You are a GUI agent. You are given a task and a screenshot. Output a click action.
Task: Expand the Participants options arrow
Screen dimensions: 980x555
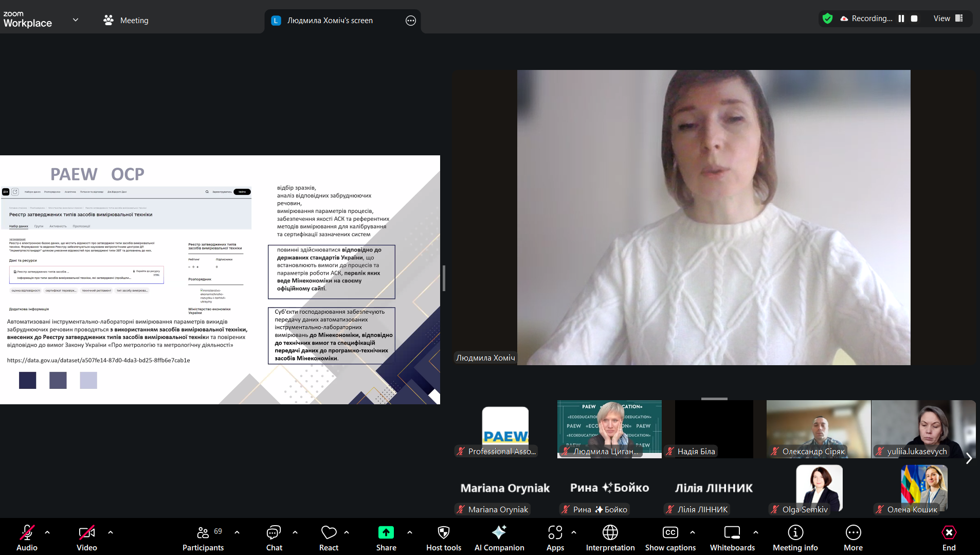pyautogui.click(x=237, y=532)
